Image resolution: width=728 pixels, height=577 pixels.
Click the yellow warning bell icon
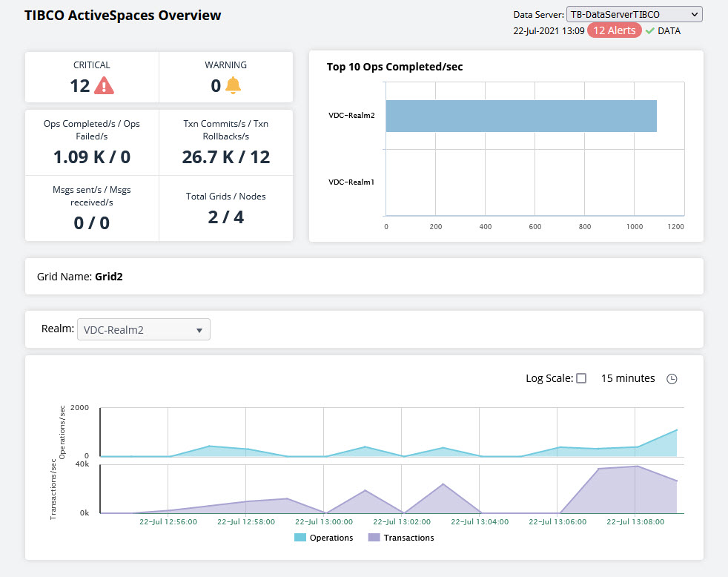[x=233, y=86]
